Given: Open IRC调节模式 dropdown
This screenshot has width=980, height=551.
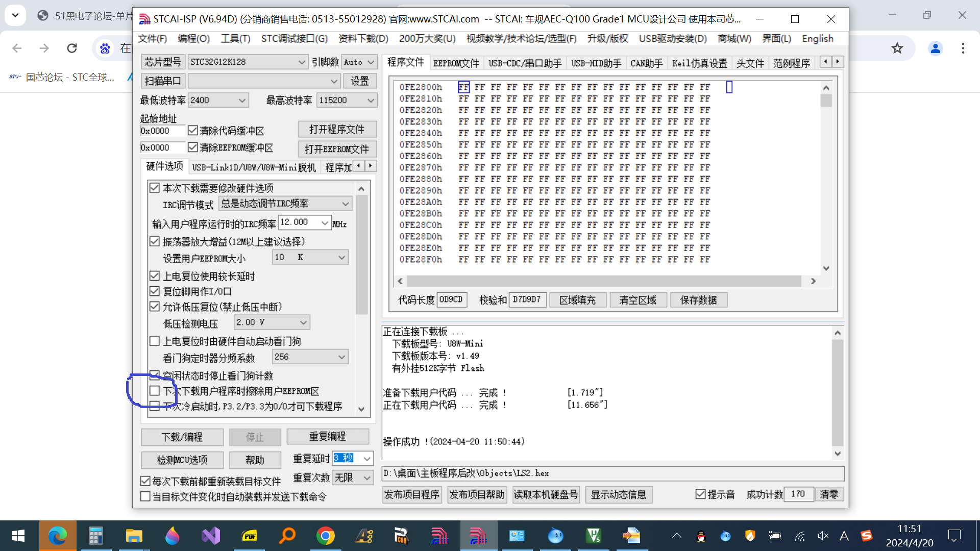Looking at the screenshot, I should pos(285,204).
